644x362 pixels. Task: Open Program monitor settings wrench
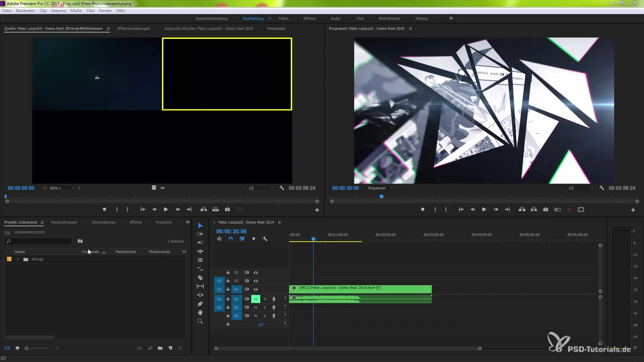coord(602,188)
